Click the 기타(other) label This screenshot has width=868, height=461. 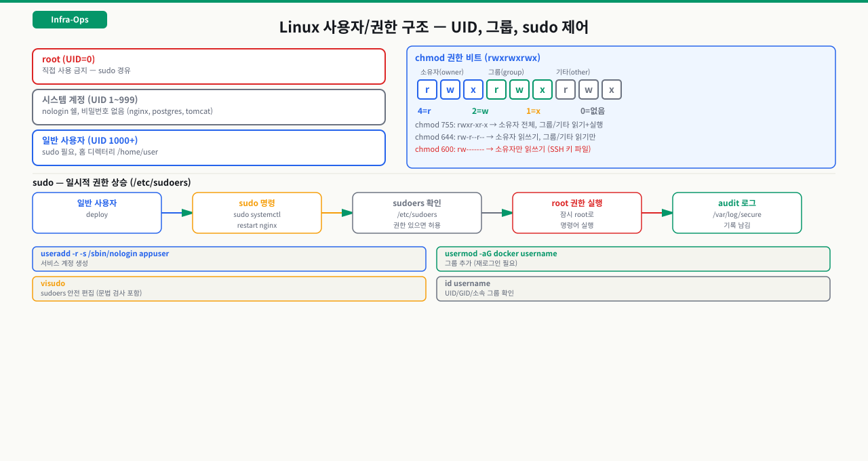click(x=573, y=72)
